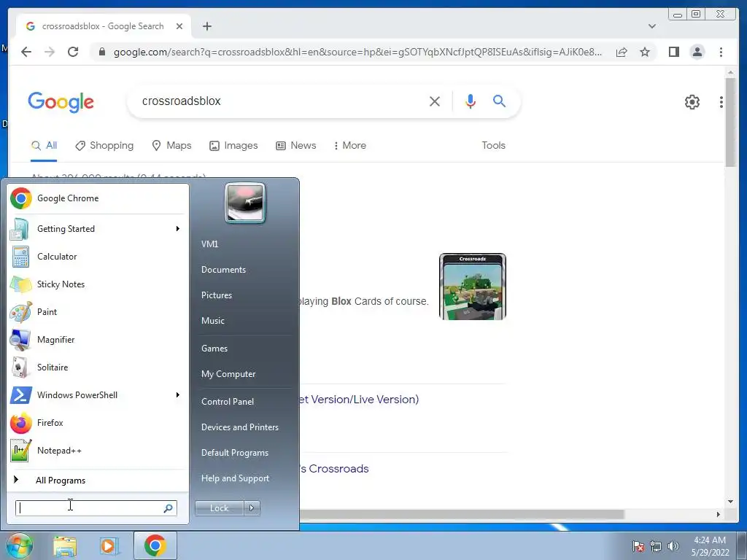Bookmark this page with star icon

point(645,52)
